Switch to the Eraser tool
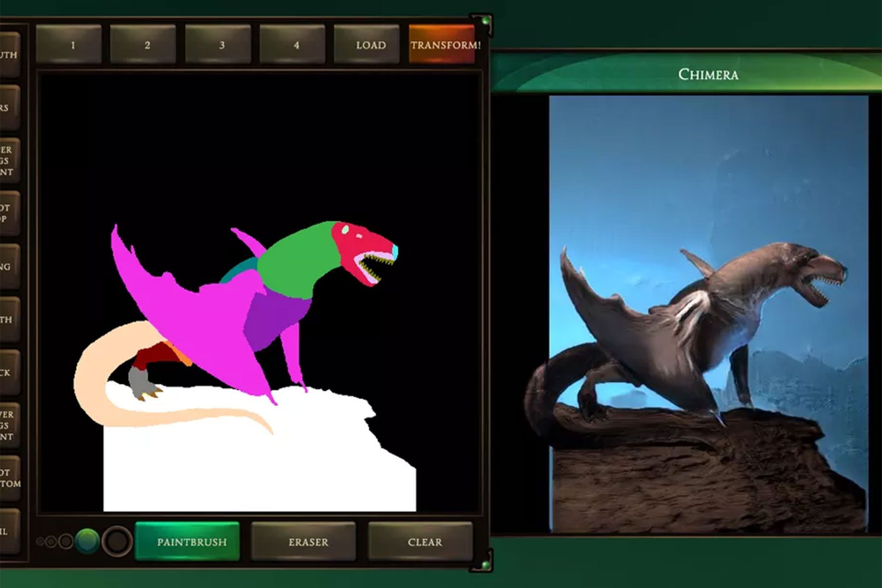 coord(304,542)
